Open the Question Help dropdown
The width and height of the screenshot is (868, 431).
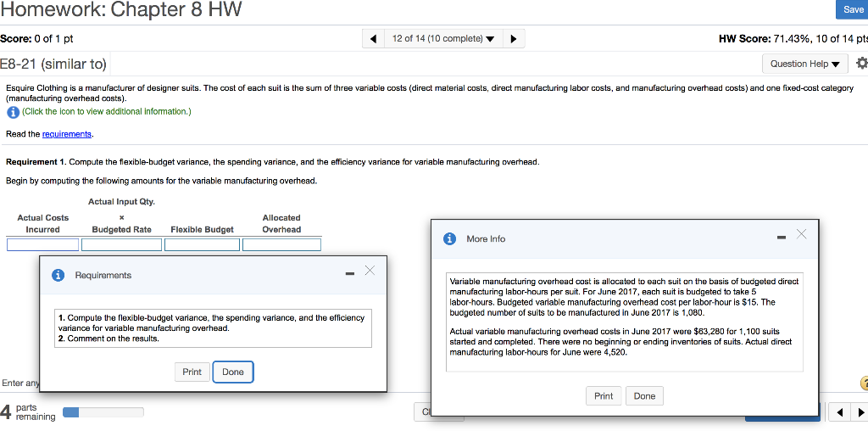coord(805,64)
